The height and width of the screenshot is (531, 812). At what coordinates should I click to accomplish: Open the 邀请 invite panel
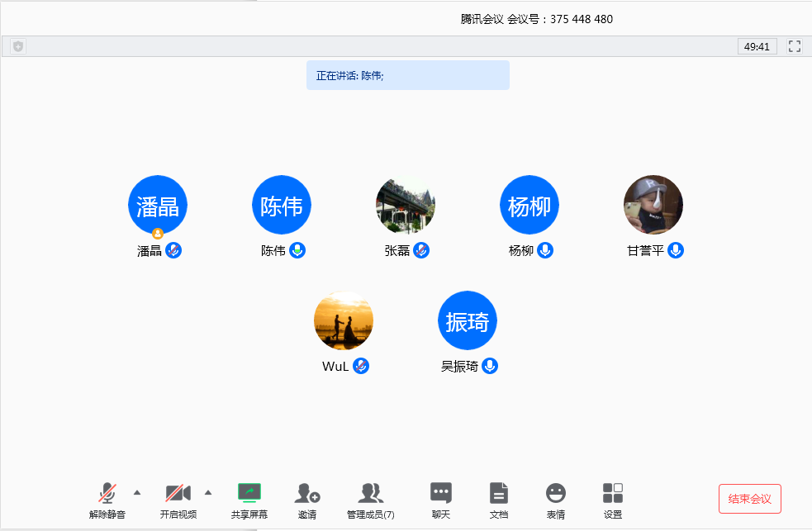click(x=306, y=500)
